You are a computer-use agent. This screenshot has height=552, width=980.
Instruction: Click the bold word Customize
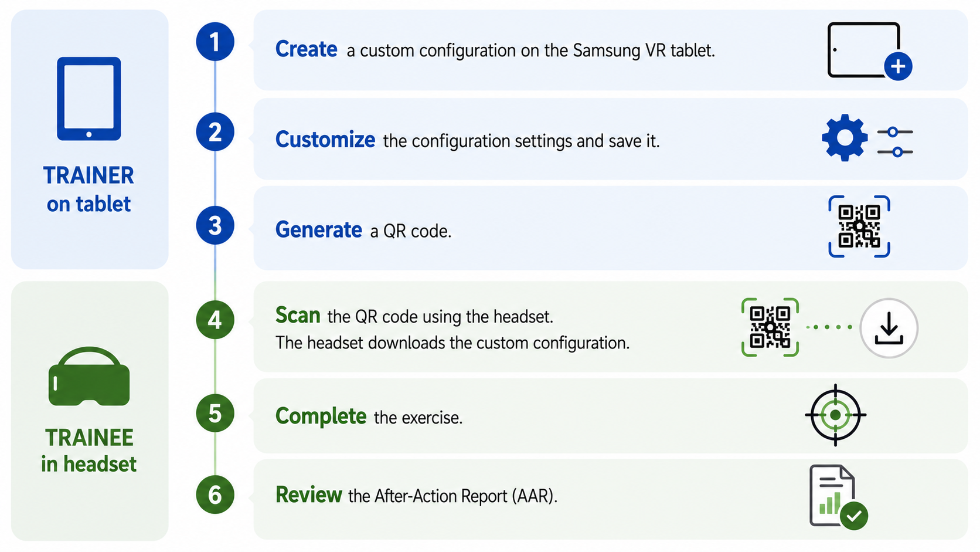tap(325, 140)
